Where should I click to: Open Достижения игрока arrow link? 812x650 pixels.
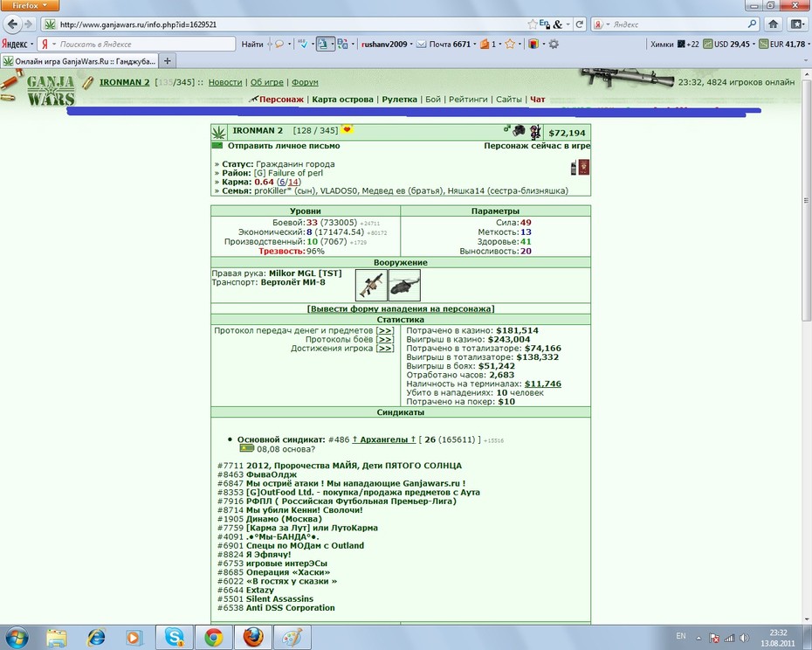385,349
